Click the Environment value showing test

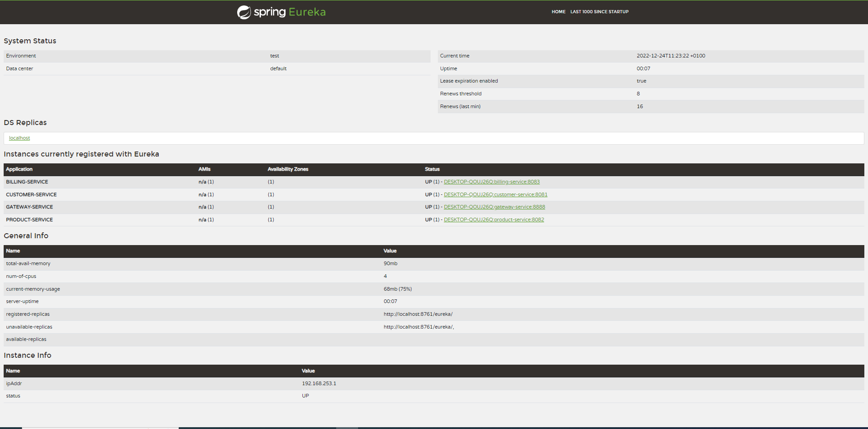[x=275, y=56]
